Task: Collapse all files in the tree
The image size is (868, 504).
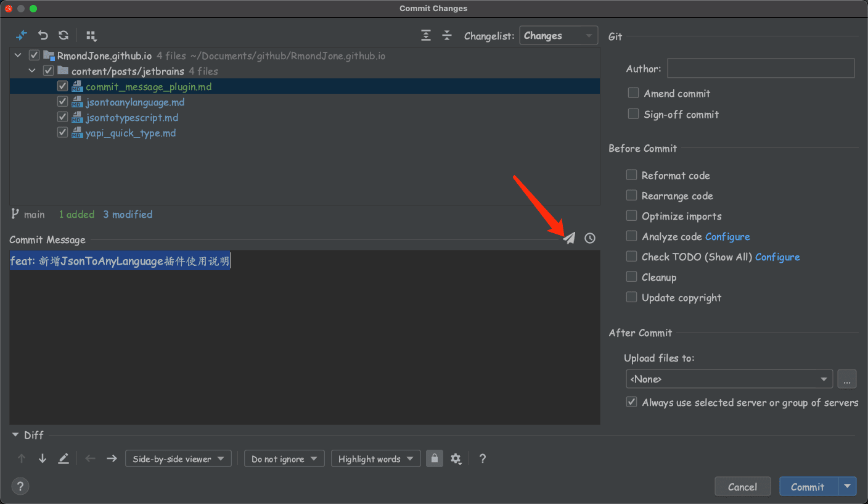Action: [x=447, y=35]
